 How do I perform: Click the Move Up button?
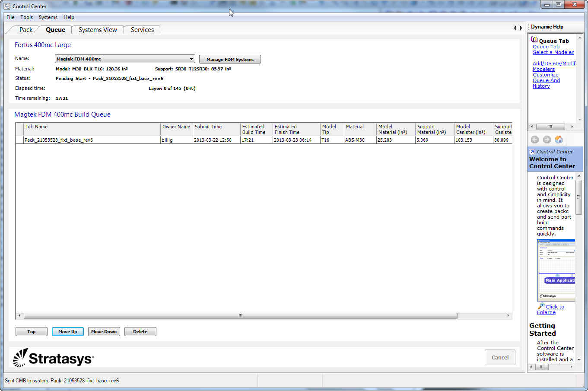coord(68,331)
